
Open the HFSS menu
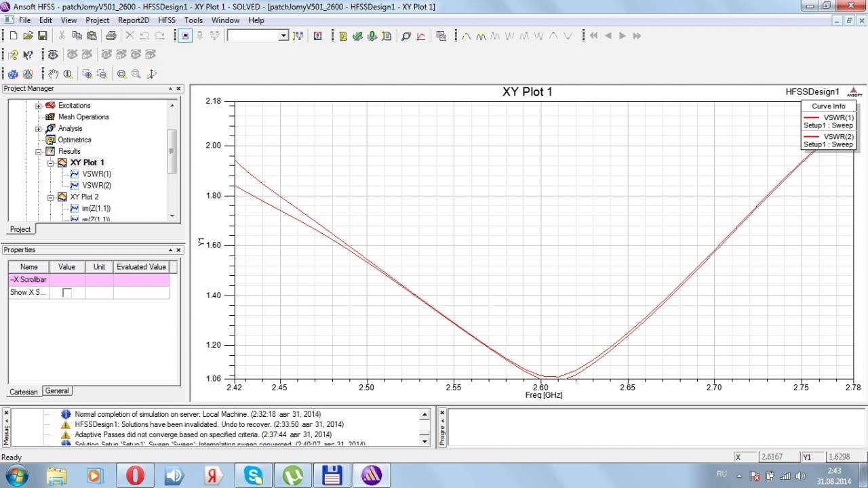pyautogui.click(x=167, y=20)
